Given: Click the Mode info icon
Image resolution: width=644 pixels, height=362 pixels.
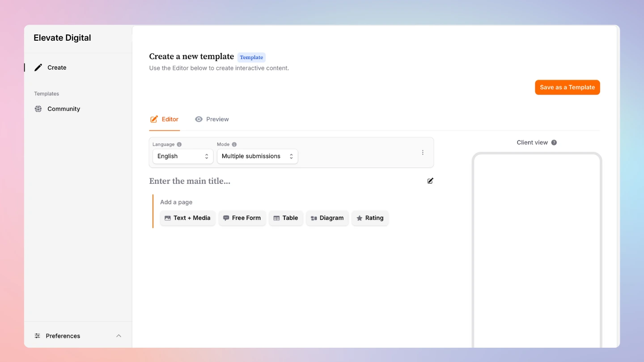Looking at the screenshot, I should 234,144.
